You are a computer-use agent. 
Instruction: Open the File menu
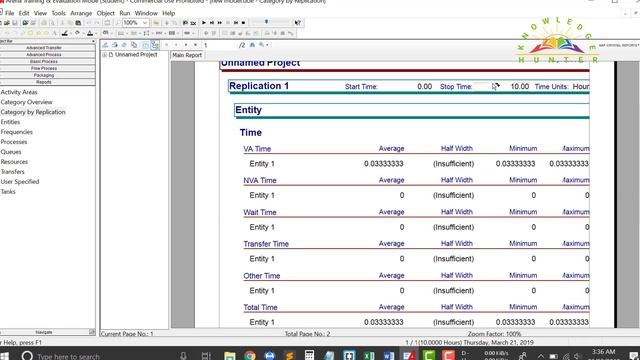tap(10, 13)
